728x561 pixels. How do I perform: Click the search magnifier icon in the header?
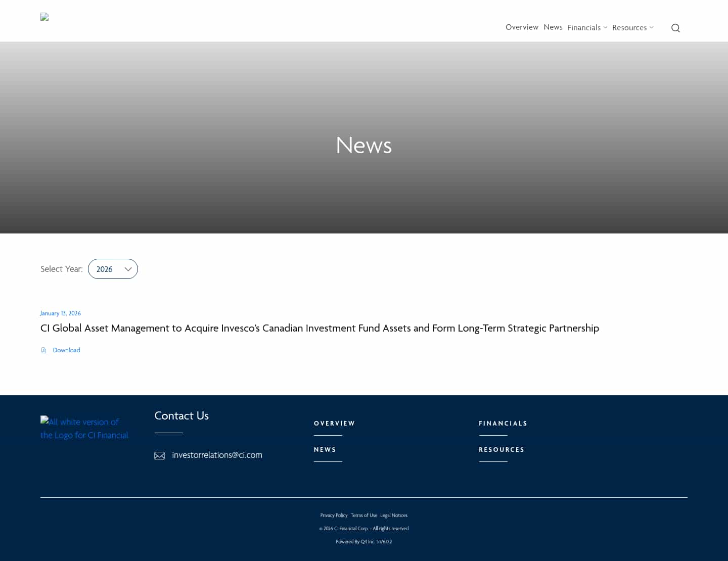pos(675,28)
